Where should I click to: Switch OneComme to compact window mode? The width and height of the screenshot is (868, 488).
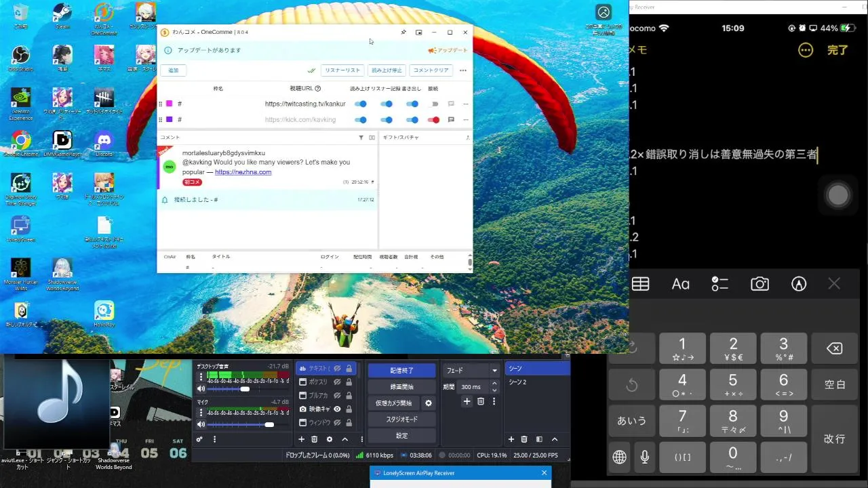point(418,33)
